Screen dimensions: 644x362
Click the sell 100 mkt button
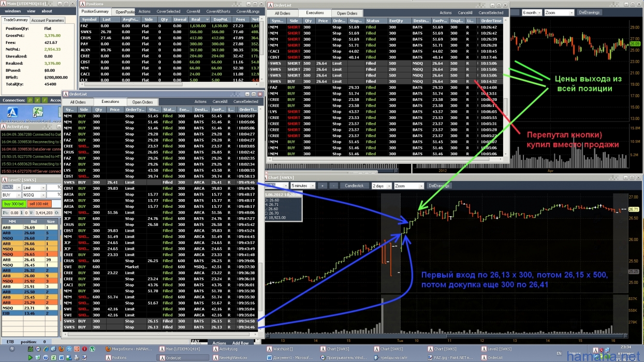[39, 204]
